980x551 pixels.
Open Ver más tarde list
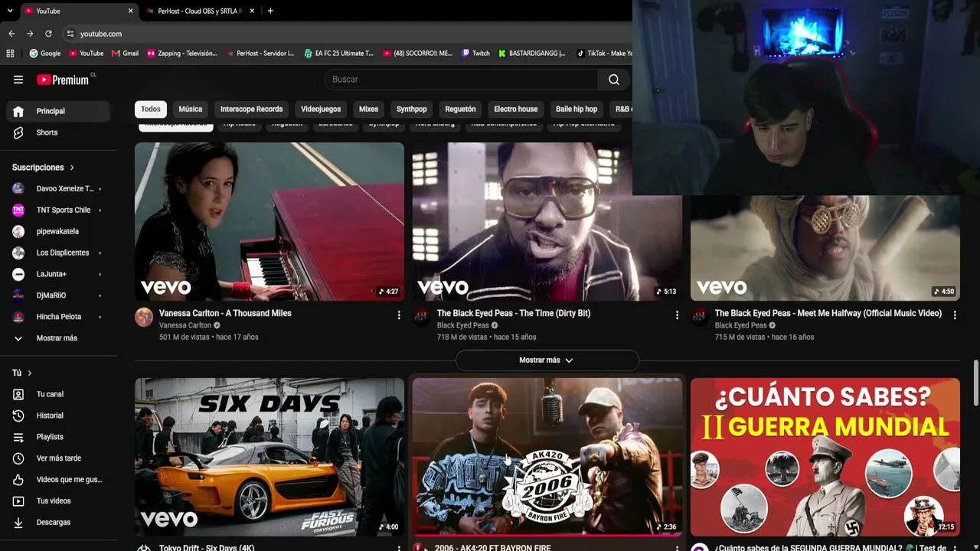click(58, 458)
